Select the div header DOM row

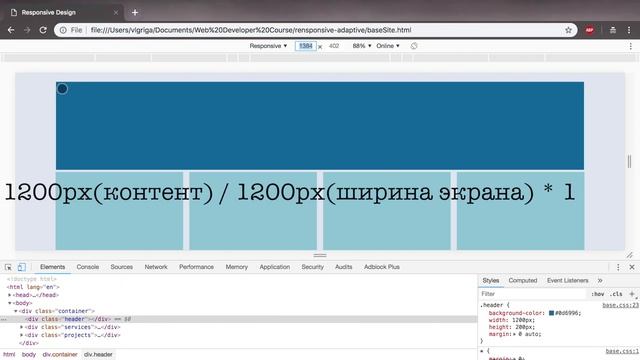click(x=238, y=319)
